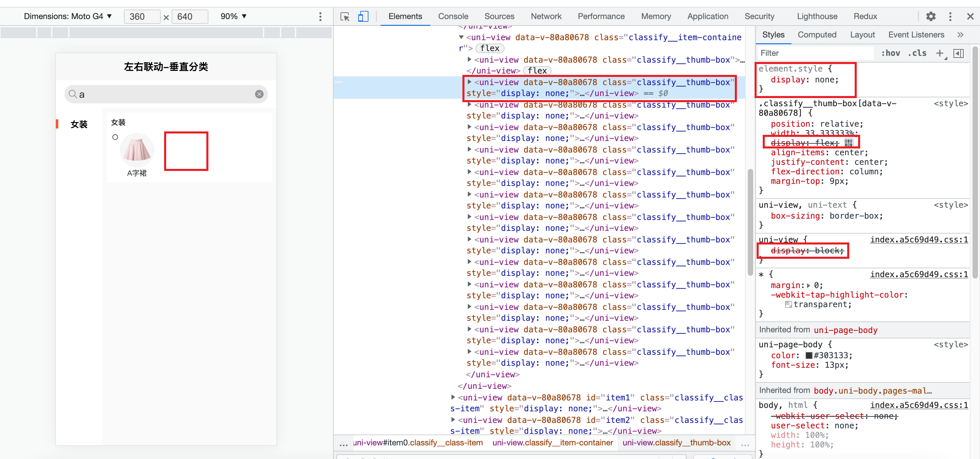
Task: Open DevTools settings gear
Action: (931, 16)
